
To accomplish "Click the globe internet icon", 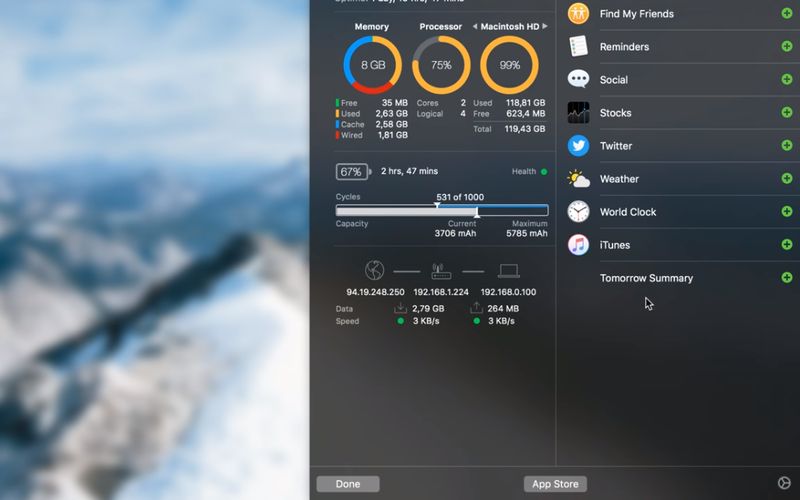I will [374, 270].
